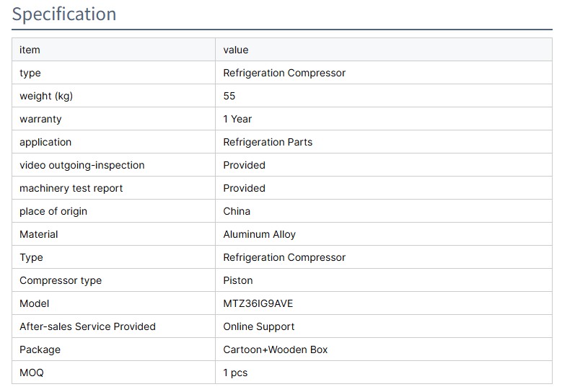Select the 'Refrigeration Parts' value
Screen dimensions: 562x392
coord(268,142)
